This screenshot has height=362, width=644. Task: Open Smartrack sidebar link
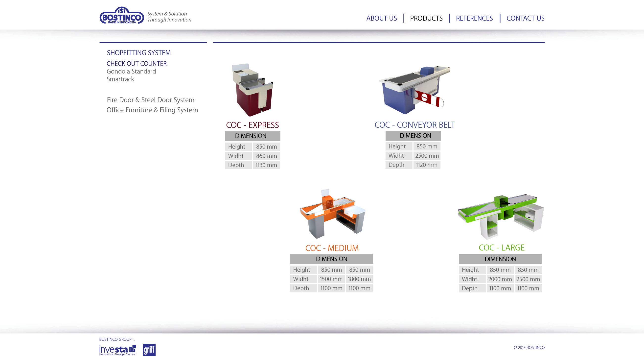coord(120,79)
